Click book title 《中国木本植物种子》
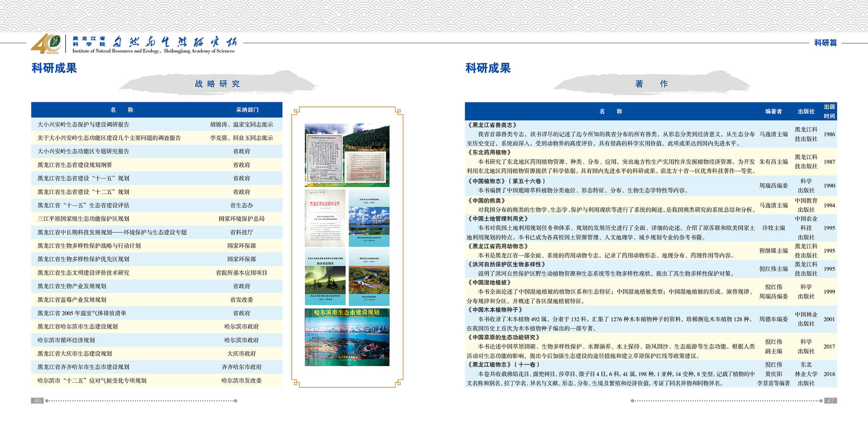 (x=495, y=310)
